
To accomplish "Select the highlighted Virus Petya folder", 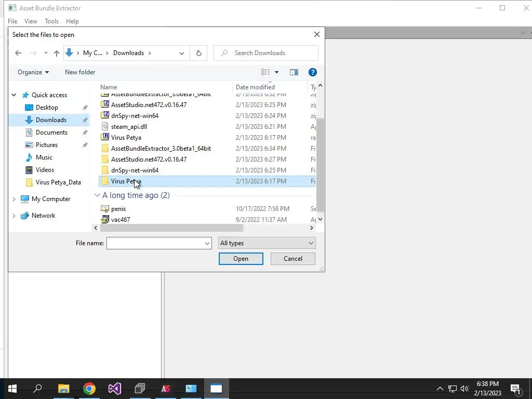I will click(207, 181).
